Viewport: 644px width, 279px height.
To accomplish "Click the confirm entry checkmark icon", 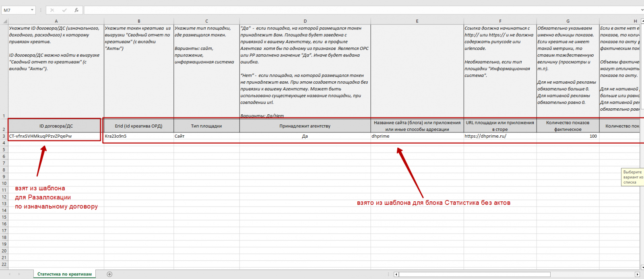I will [64, 10].
